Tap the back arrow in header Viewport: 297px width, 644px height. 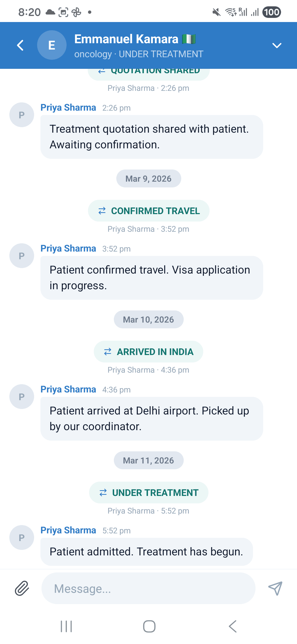20,45
